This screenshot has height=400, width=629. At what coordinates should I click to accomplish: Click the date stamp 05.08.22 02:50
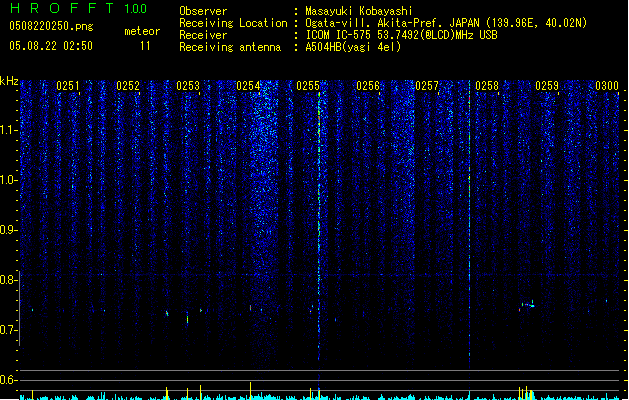coord(51,46)
